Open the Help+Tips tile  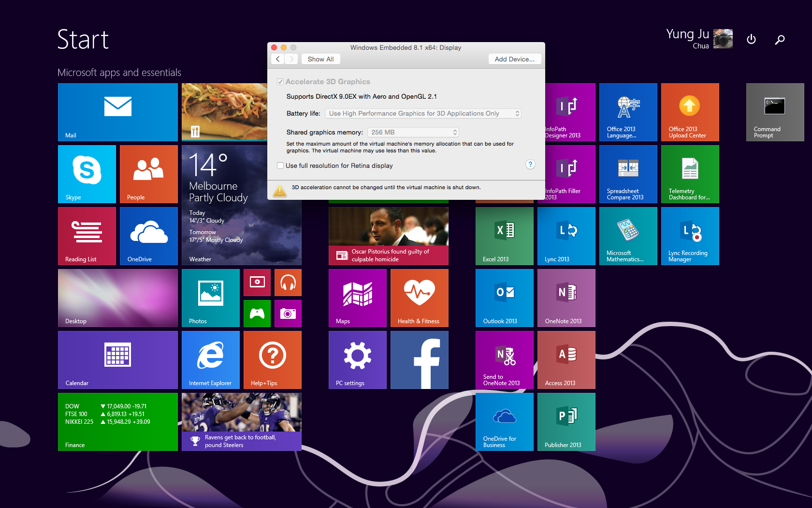tap(273, 360)
